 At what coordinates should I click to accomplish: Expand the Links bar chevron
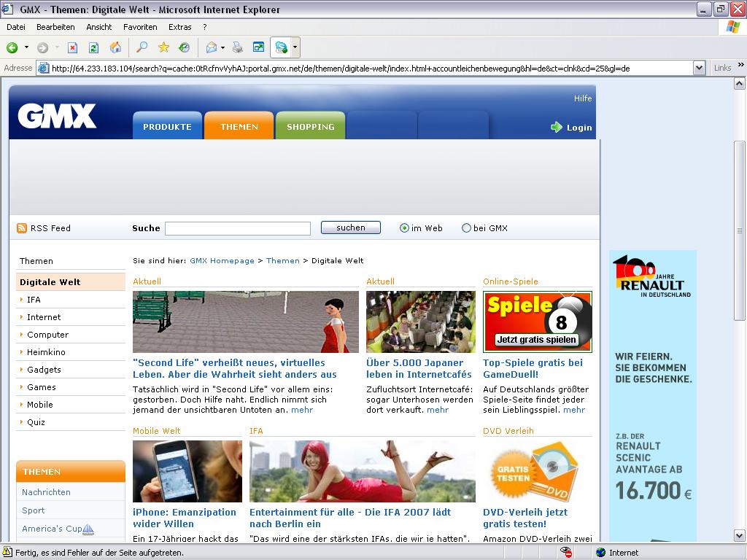[x=741, y=65]
